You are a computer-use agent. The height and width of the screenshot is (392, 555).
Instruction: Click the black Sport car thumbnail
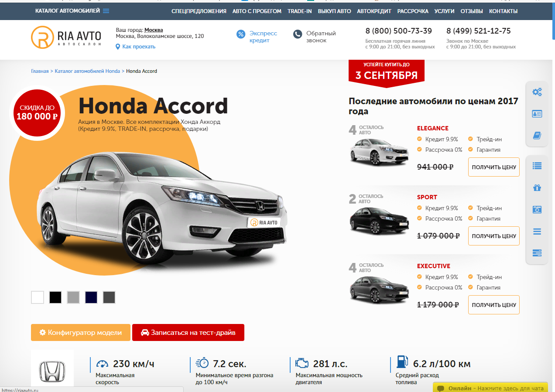pos(380,221)
